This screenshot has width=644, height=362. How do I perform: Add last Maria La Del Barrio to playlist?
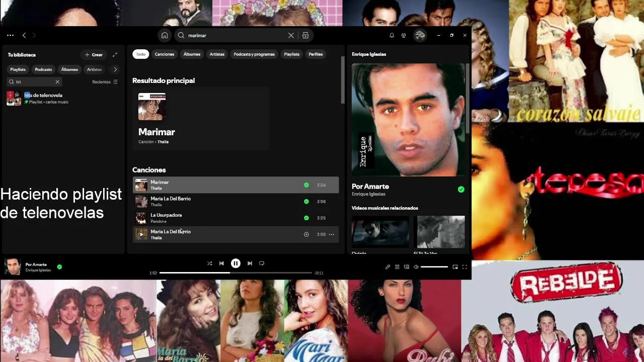[x=306, y=234]
